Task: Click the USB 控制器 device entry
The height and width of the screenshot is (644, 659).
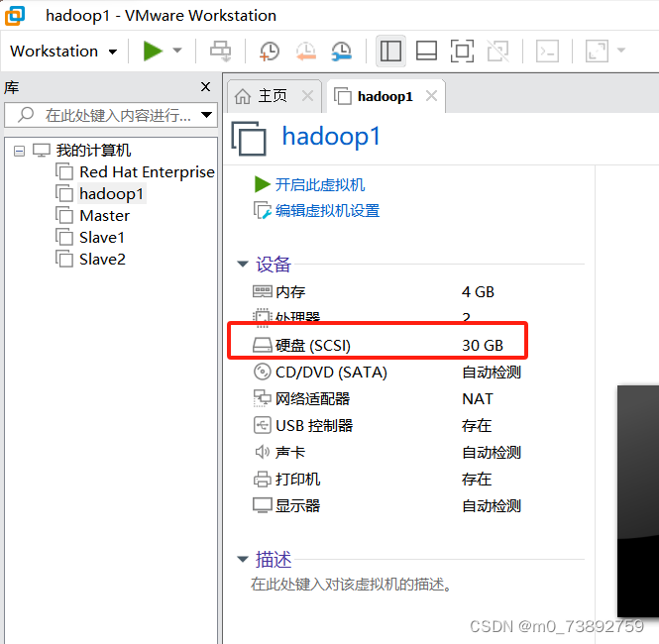Action: click(314, 426)
